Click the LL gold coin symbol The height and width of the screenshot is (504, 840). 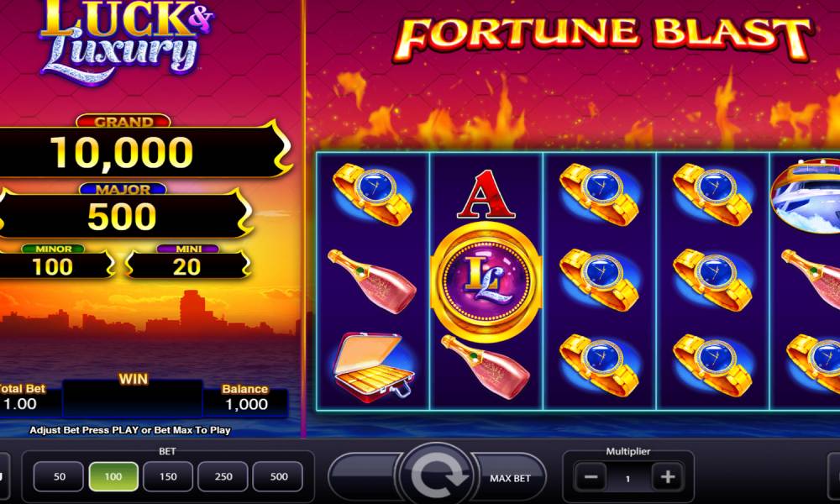tap(486, 280)
